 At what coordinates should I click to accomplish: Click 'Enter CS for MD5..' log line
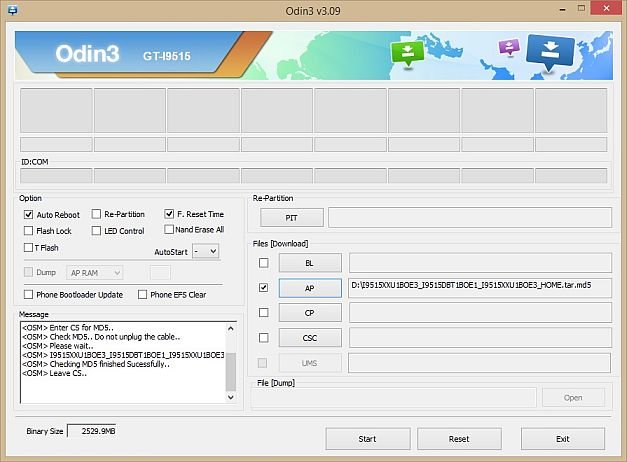pos(68,328)
